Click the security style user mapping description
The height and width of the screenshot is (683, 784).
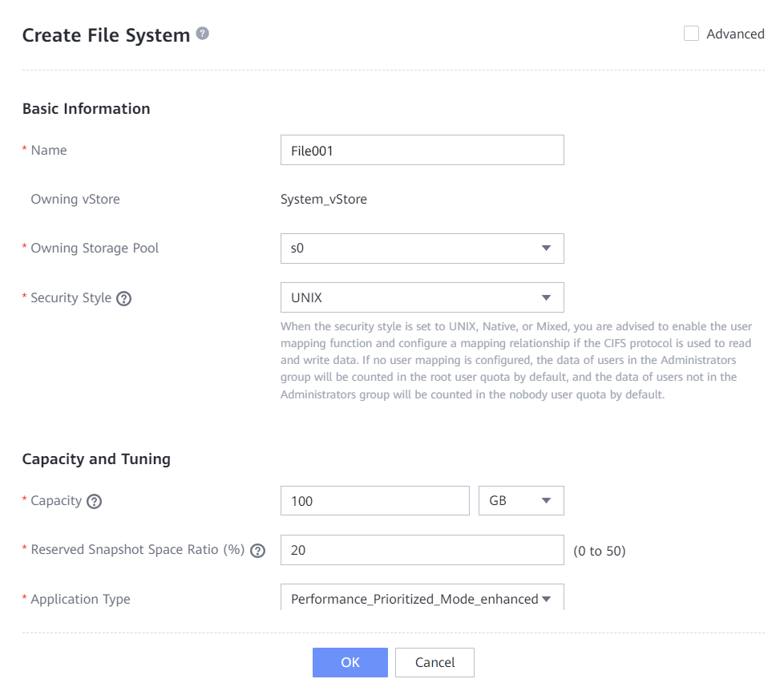(x=515, y=361)
